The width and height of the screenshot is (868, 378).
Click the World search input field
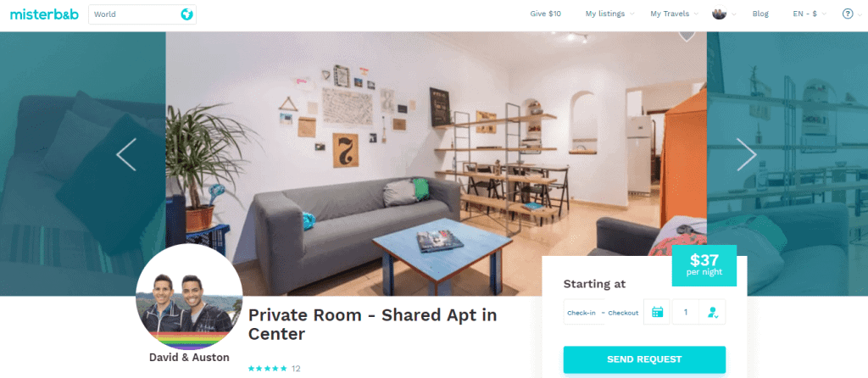coord(142,14)
